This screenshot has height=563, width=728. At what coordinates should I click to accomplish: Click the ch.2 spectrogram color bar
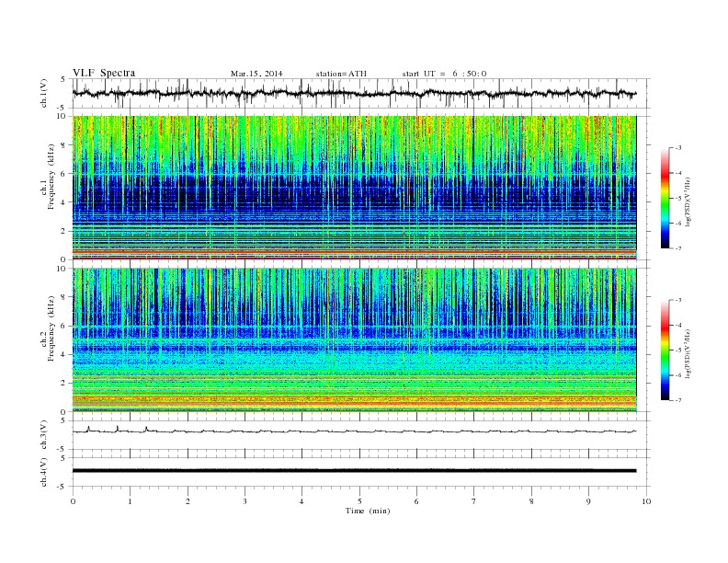coord(665,350)
